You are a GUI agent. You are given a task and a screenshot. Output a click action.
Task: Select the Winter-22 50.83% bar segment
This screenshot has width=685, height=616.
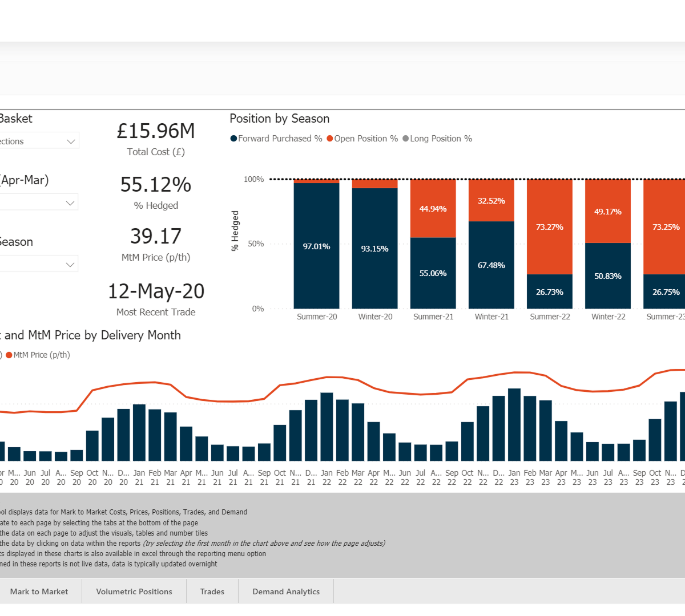coord(607,276)
